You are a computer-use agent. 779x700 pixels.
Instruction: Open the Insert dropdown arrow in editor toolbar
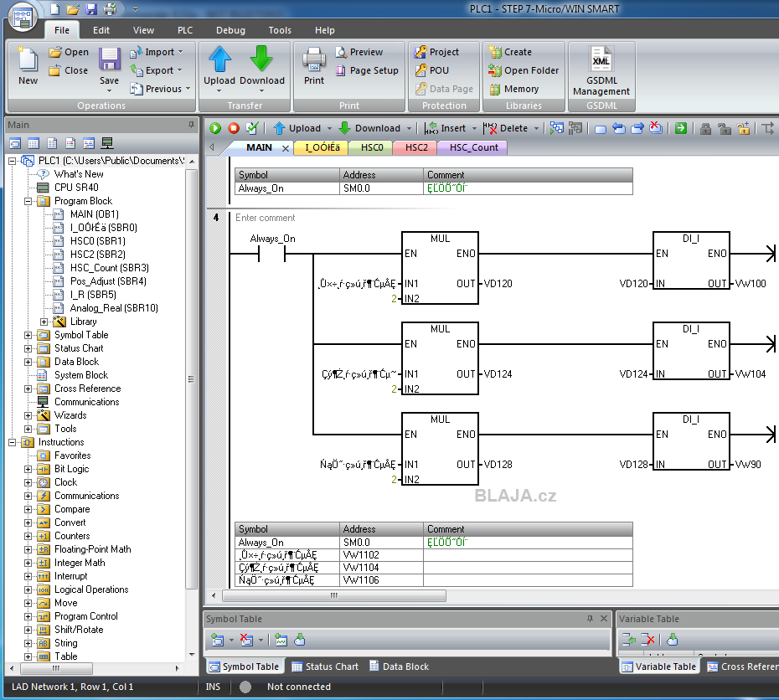pos(474,128)
